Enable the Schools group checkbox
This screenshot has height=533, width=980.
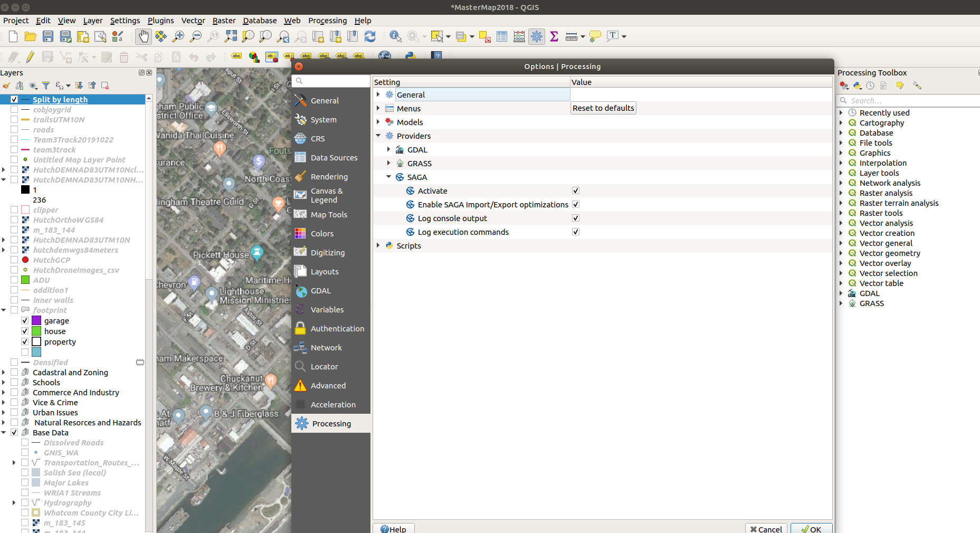click(14, 382)
